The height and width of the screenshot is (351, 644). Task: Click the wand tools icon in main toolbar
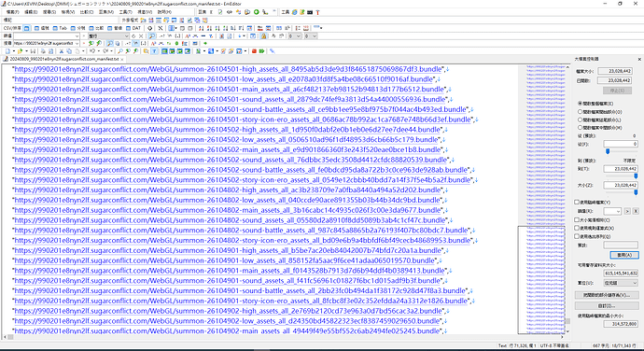(x=272, y=51)
